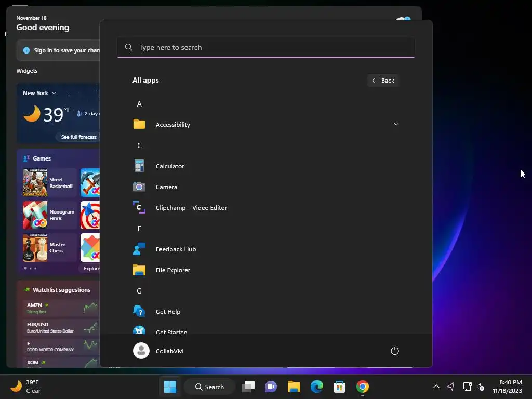Open Task View from the taskbar

248,387
